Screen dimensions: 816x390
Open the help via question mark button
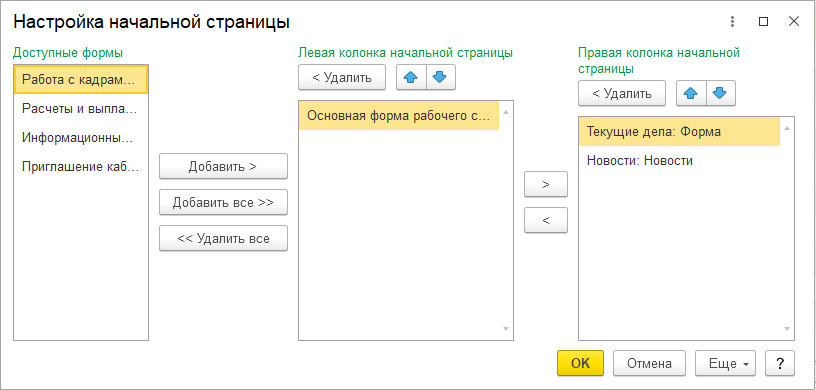[x=780, y=363]
